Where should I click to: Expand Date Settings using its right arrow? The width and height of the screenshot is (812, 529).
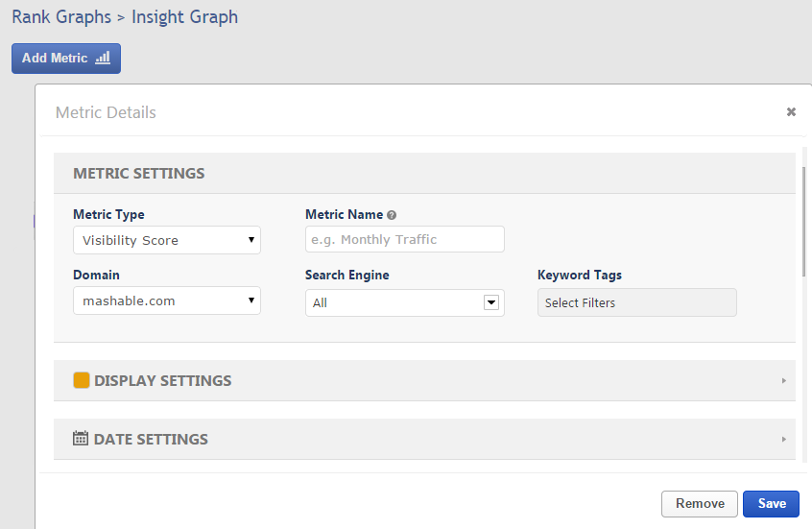tap(783, 440)
